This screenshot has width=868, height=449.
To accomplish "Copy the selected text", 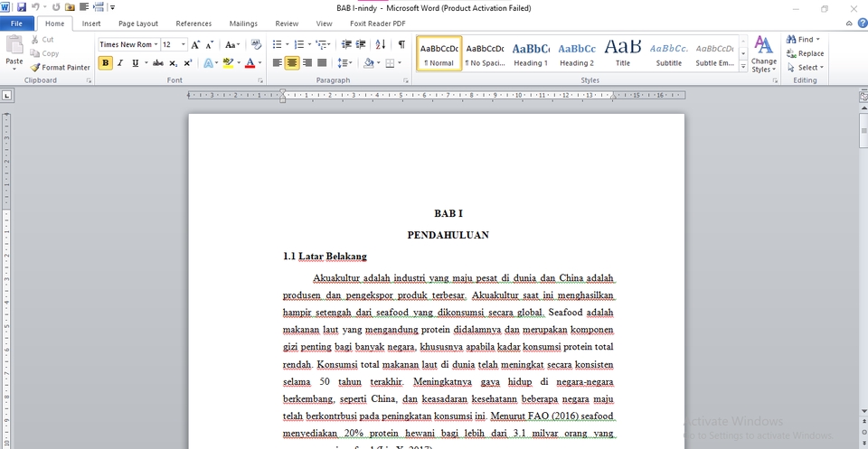I will (x=44, y=53).
